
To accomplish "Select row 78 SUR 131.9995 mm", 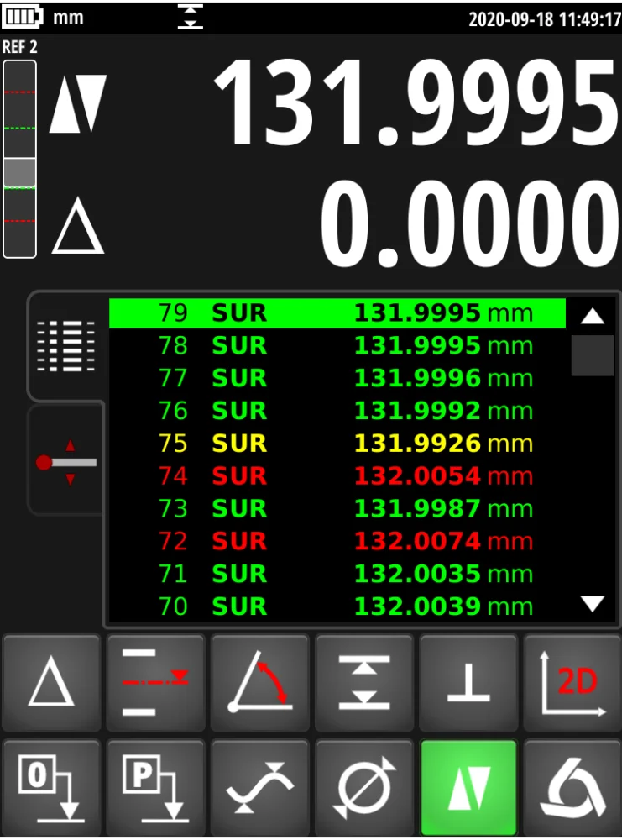I will [337, 345].
